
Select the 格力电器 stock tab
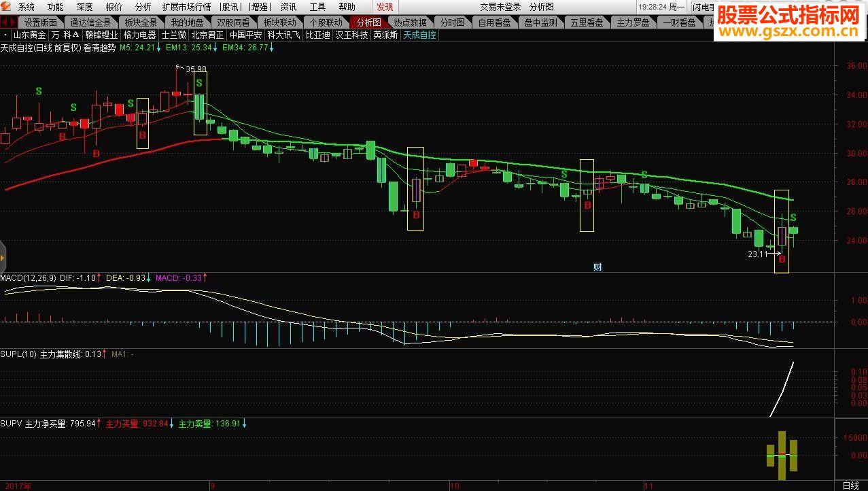pyautogui.click(x=139, y=35)
